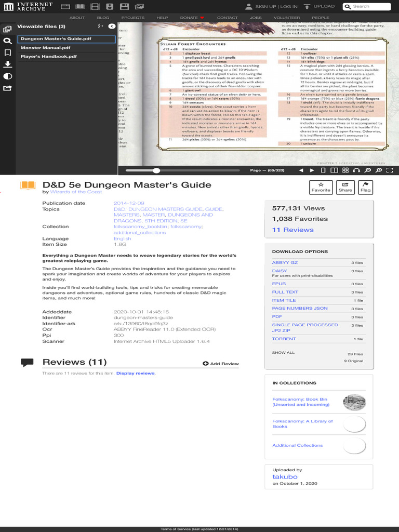The width and height of the screenshot is (399, 532).
Task: Open the file sort order dropdown
Action: (x=100, y=26)
